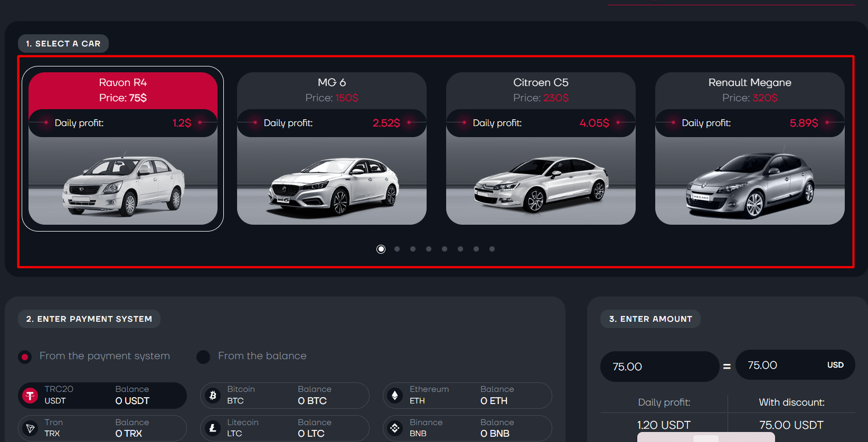Viewport: 868px width, 442px height.
Task: Click the Ravon R4 'Price: 75$' text
Action: click(123, 98)
